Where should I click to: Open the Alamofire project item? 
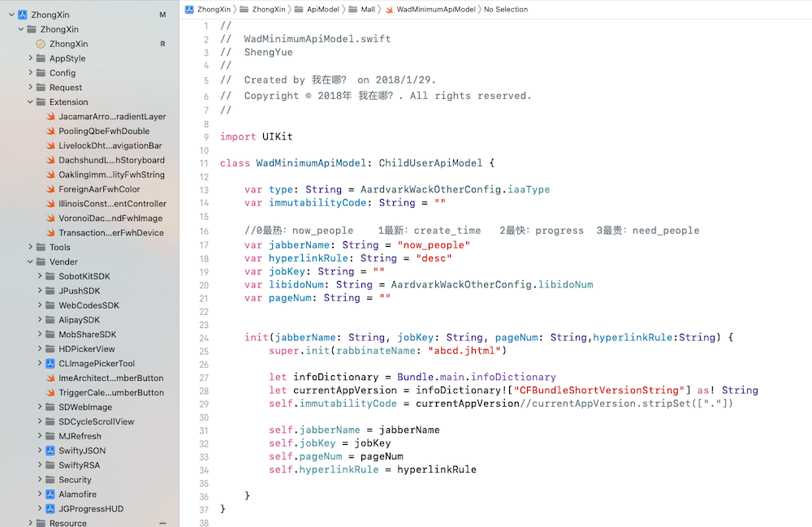pyautogui.click(x=77, y=494)
